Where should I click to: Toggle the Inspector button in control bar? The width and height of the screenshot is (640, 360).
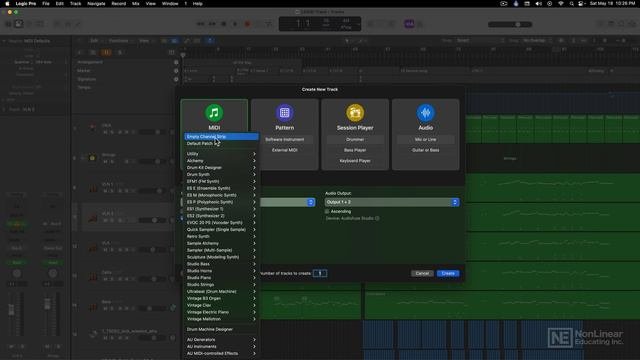pos(19,24)
